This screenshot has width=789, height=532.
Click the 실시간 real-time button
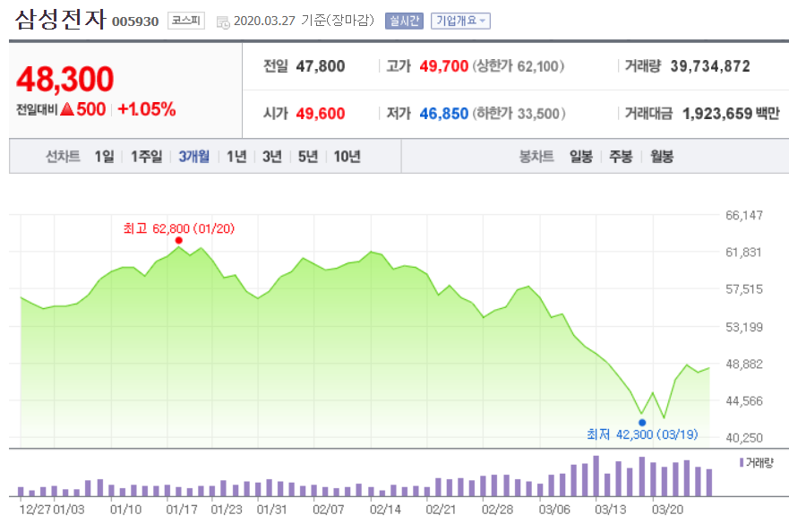[x=404, y=21]
